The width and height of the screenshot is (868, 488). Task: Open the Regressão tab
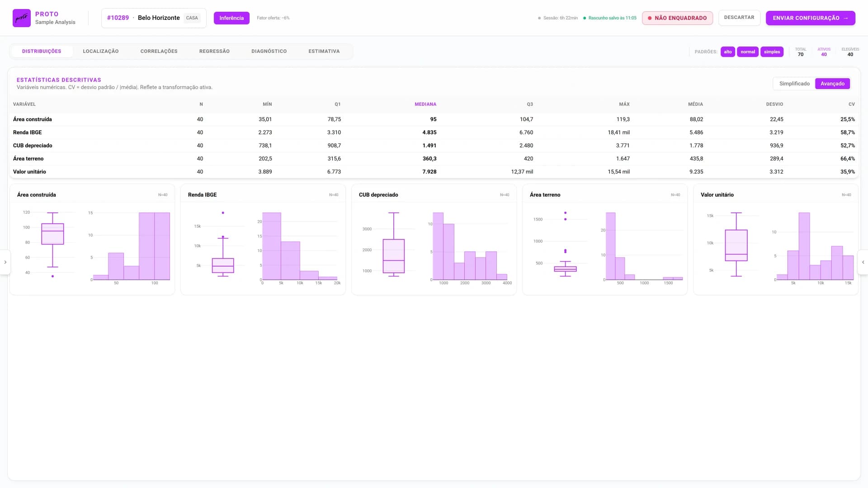[214, 51]
